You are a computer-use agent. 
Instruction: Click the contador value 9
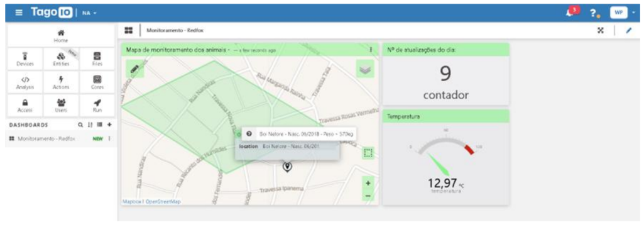[x=445, y=74]
